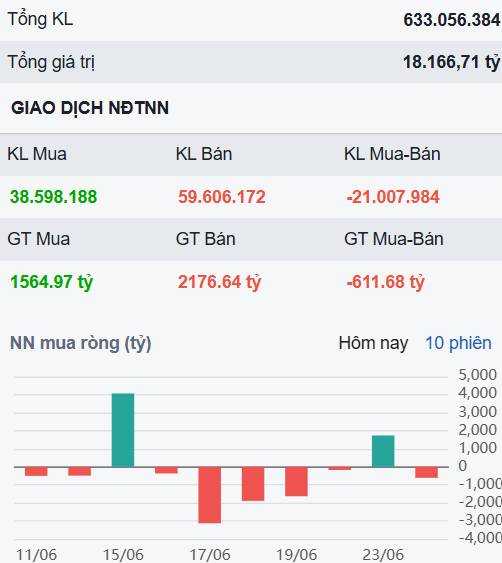Click the red bar for 11/06
This screenshot has width=502, height=563.
click(36, 471)
